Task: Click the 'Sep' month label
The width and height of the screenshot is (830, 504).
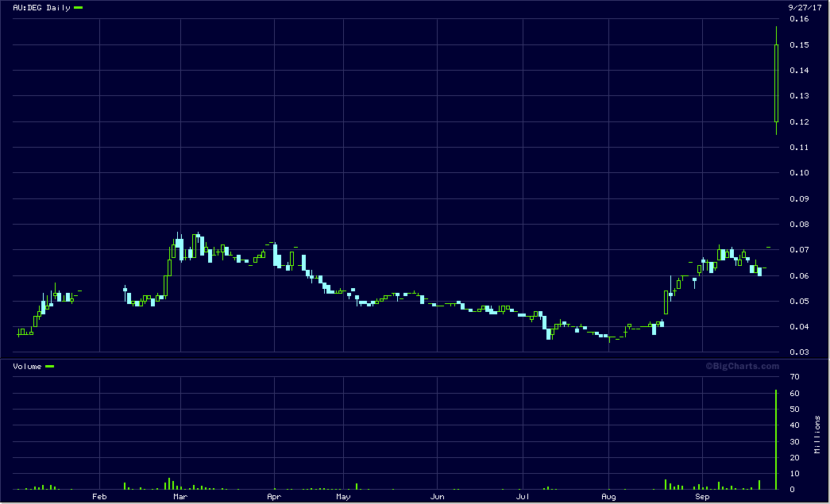Action: tap(702, 497)
